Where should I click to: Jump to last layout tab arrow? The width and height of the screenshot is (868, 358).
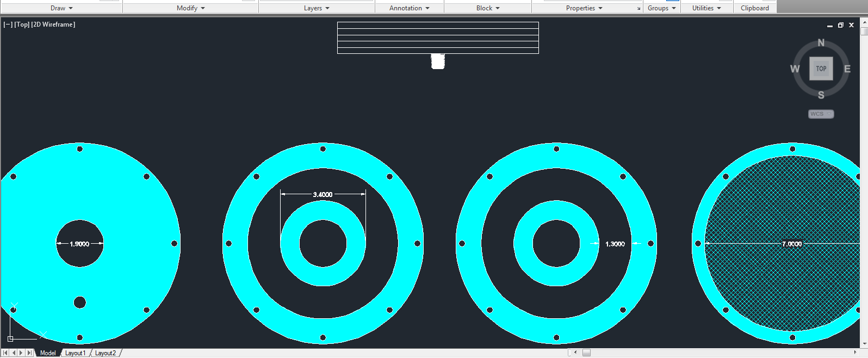[29, 353]
